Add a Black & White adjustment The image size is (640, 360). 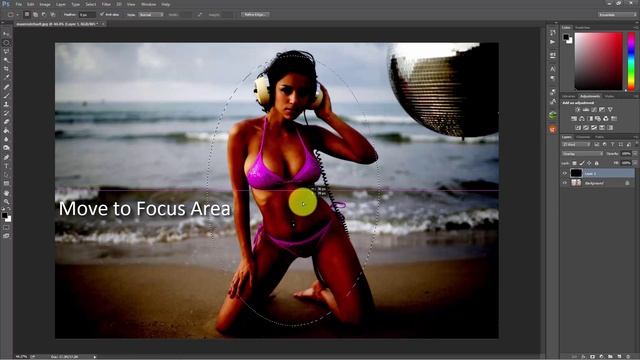[x=590, y=119]
